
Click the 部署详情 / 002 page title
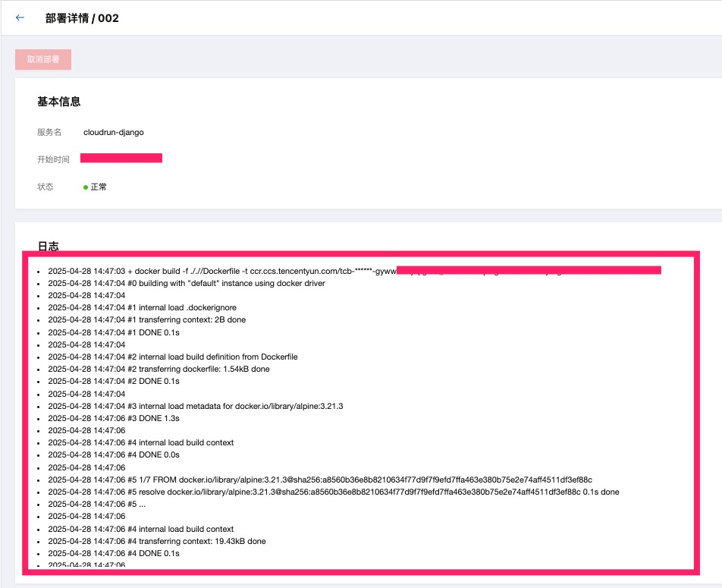coord(82,18)
